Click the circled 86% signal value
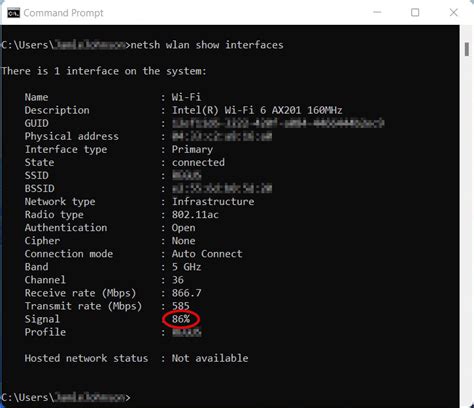 [x=181, y=319]
